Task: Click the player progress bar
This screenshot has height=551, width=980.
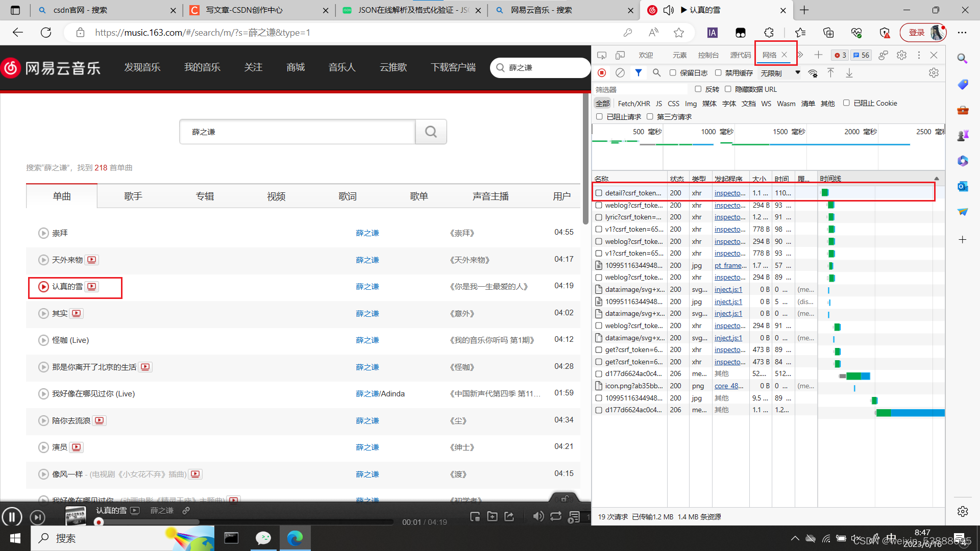Action: (245, 522)
